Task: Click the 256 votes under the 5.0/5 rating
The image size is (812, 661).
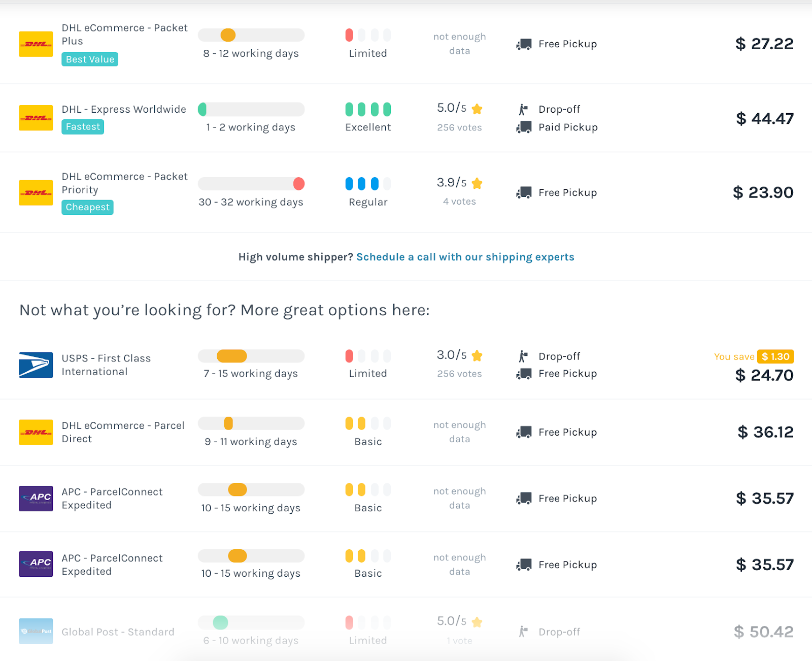Action: (x=459, y=127)
